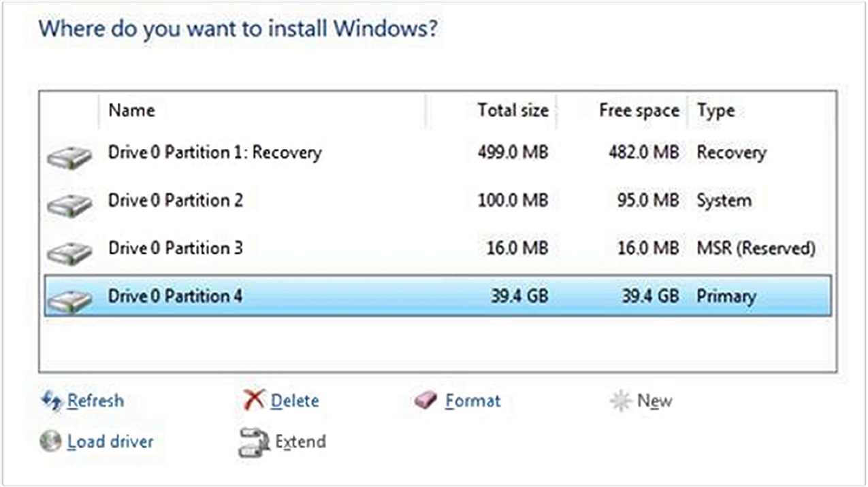The height and width of the screenshot is (487, 868).
Task: Select Drive 0 Partition 1: Recovery
Action: coord(214,153)
